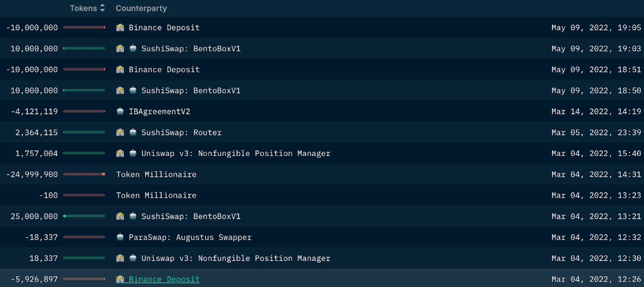The height and width of the screenshot is (287, 644).
Task: Click the bank icon beside SushiSwap: Router
Action: 120,133
